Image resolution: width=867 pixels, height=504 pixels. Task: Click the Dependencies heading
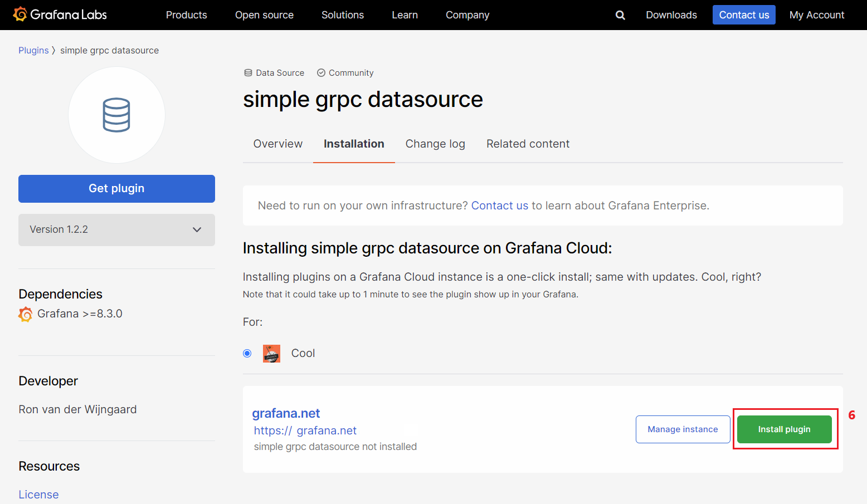(60, 294)
